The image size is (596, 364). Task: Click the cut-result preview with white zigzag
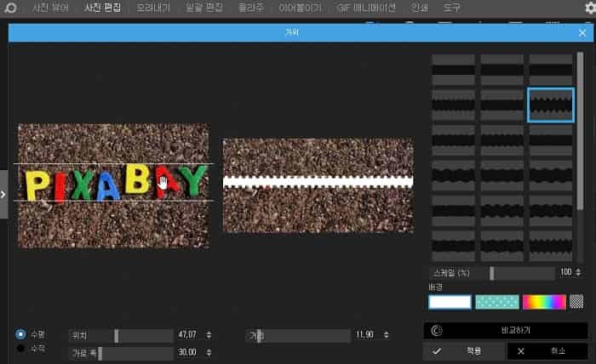click(318, 185)
